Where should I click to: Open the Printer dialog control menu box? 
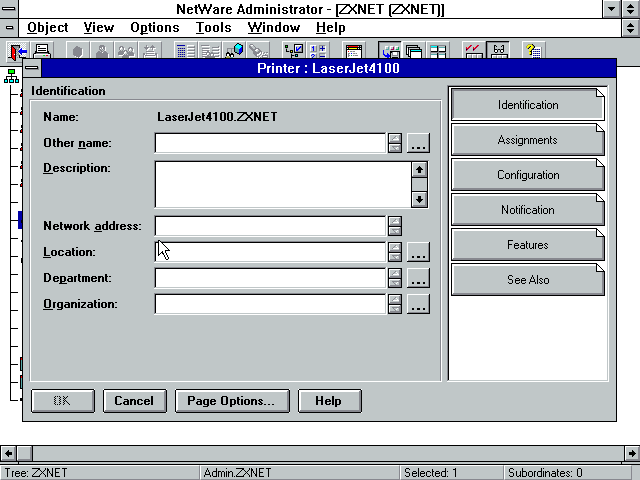point(32,68)
